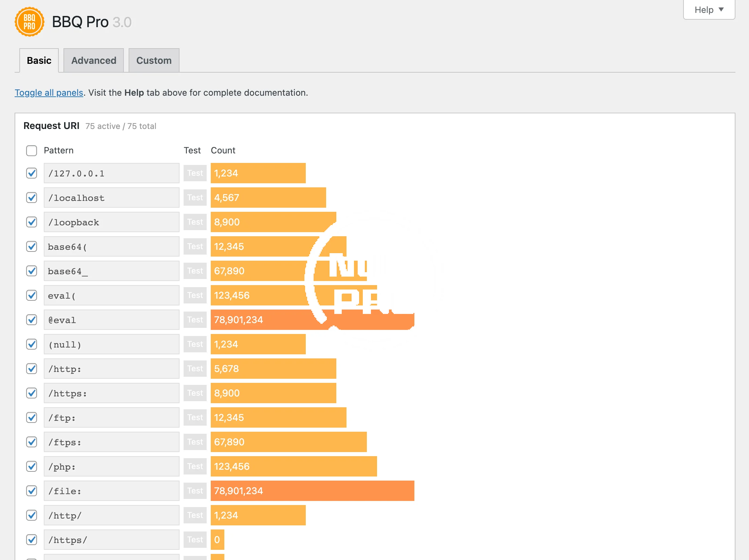Uncheck the /127.0.0.1 pattern checkbox
749x560 pixels.
32,173
